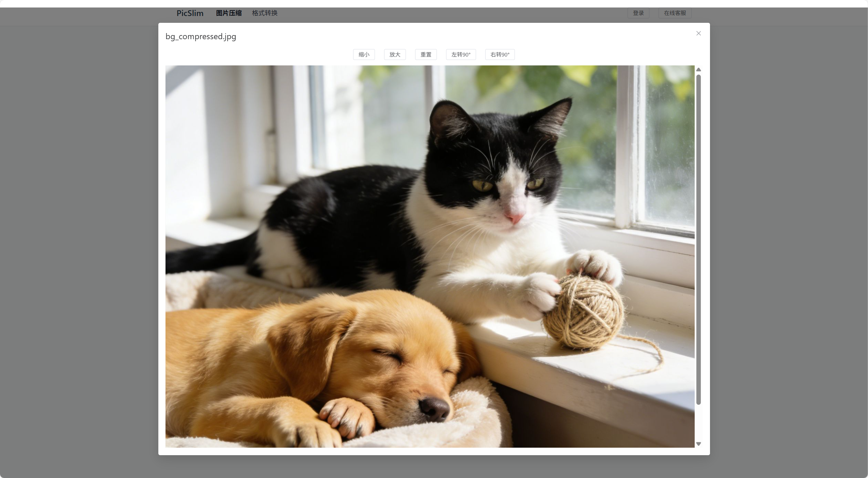This screenshot has width=868, height=478.
Task: Open the 图片压缩 tab
Action: (x=228, y=13)
